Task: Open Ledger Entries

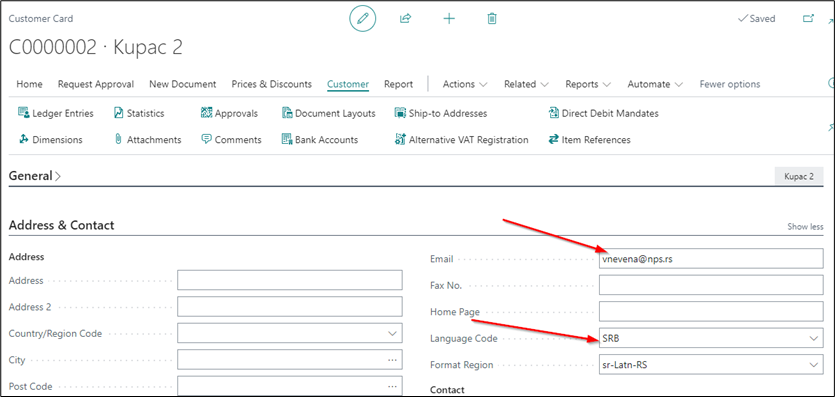Action: (56, 113)
